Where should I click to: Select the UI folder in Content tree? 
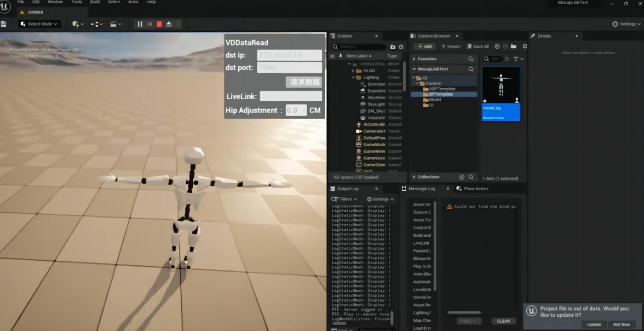[x=431, y=105]
